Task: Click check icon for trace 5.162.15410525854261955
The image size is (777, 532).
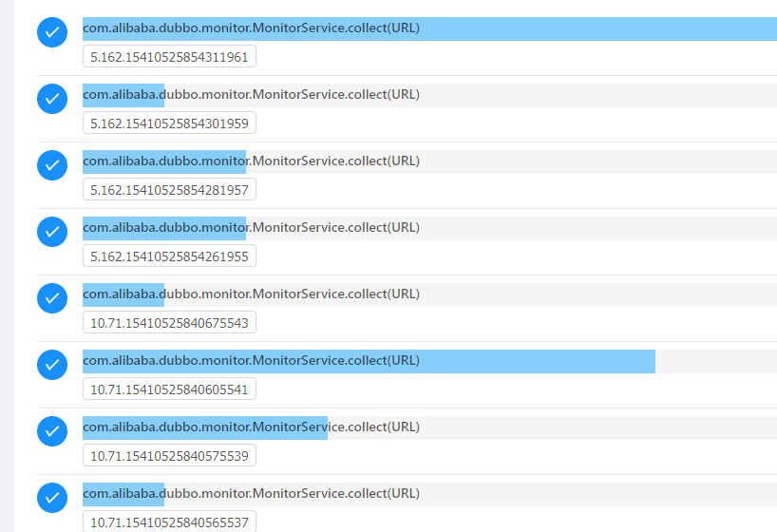Action: (52, 232)
